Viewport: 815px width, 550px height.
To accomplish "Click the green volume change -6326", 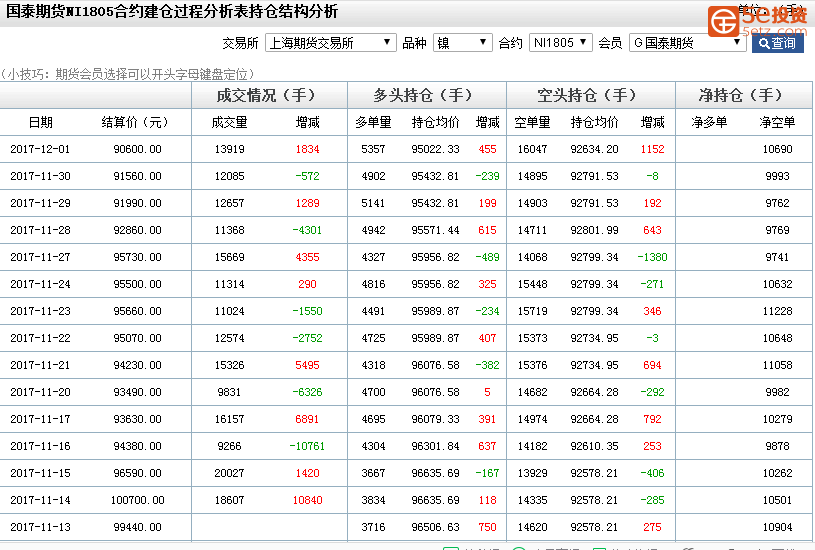I will (307, 392).
